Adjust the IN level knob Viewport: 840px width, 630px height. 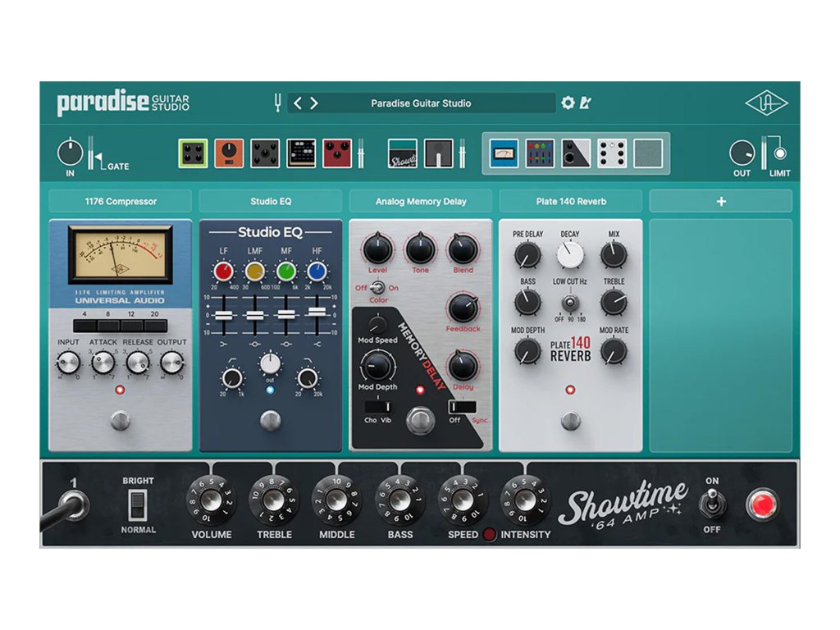pos(71,152)
